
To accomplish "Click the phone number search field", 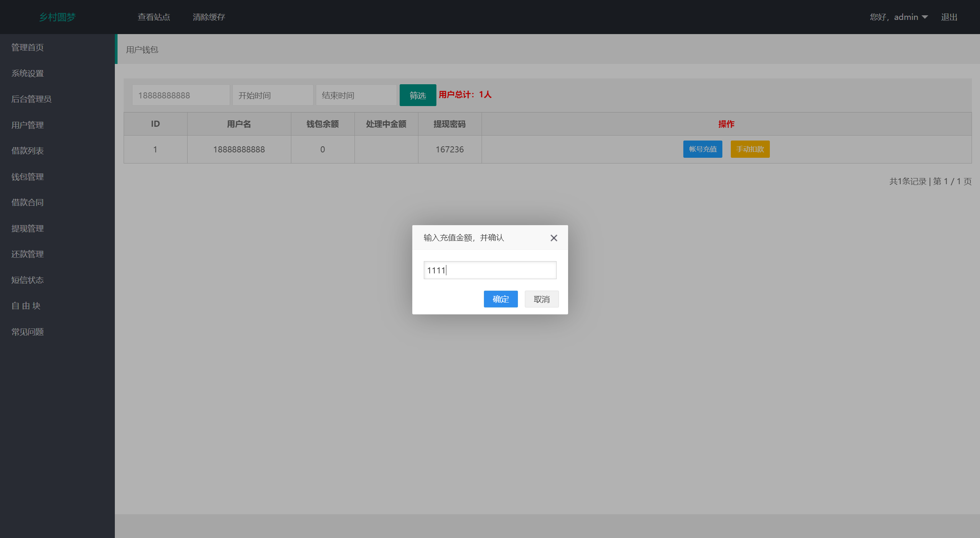I will coord(181,95).
